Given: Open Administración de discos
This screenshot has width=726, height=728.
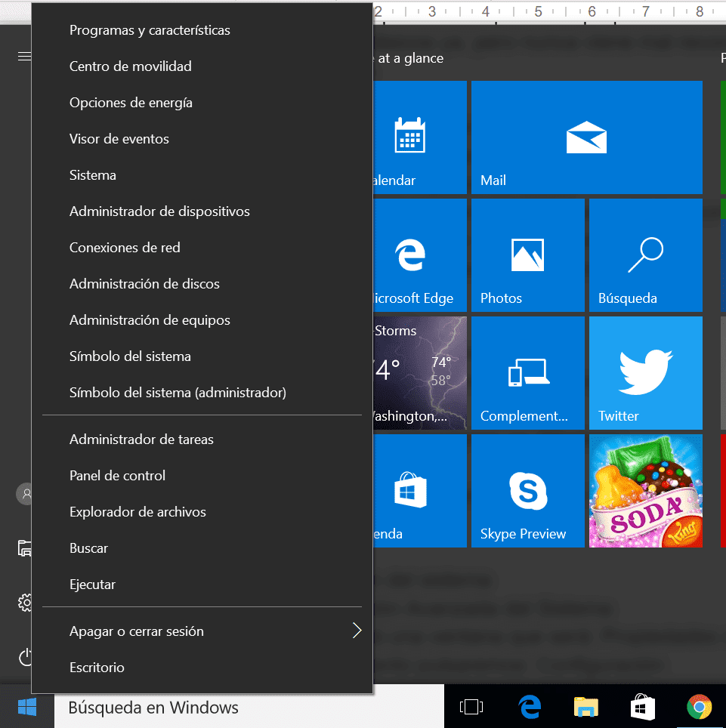Looking at the screenshot, I should pos(202,284).
